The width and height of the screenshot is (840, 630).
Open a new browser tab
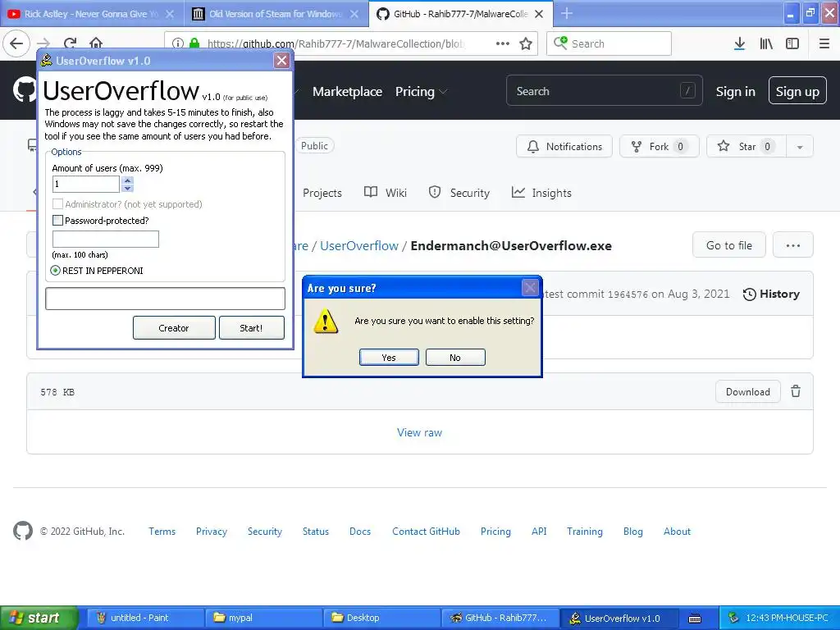click(567, 13)
